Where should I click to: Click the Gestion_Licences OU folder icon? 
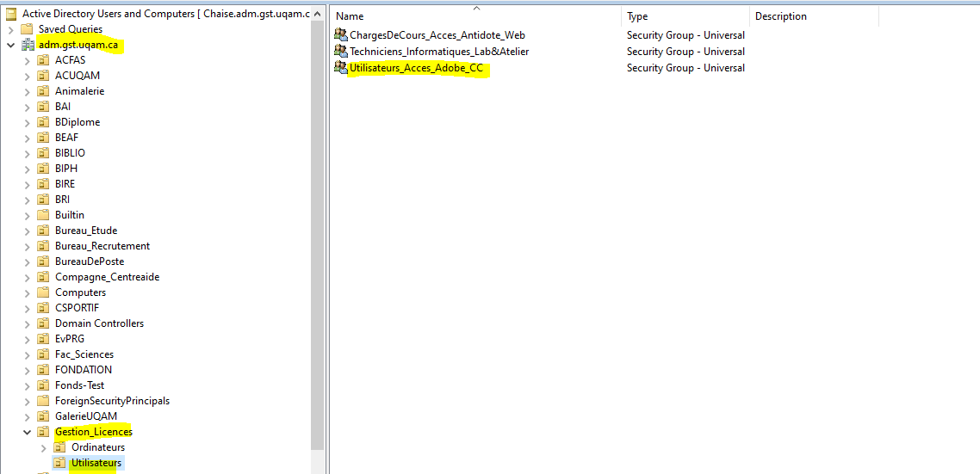43,432
